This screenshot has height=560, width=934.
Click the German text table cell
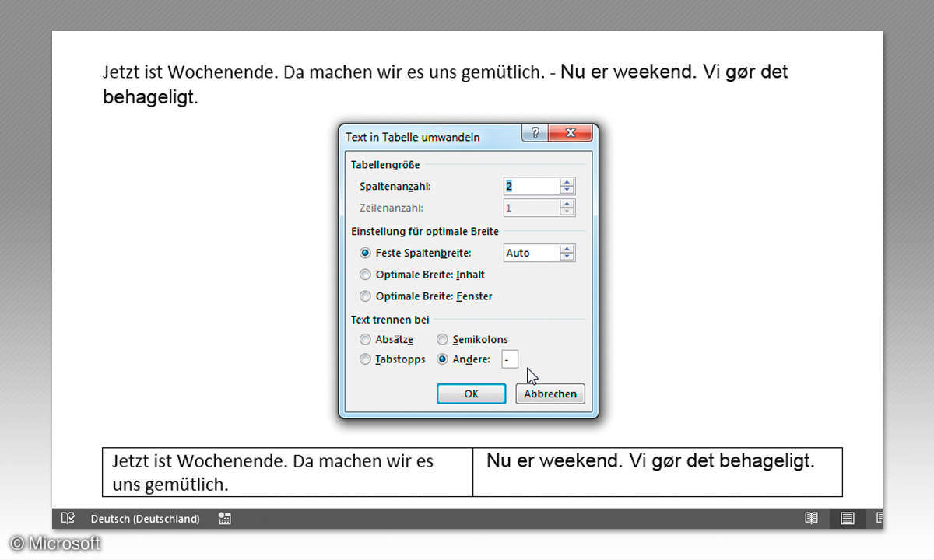287,472
